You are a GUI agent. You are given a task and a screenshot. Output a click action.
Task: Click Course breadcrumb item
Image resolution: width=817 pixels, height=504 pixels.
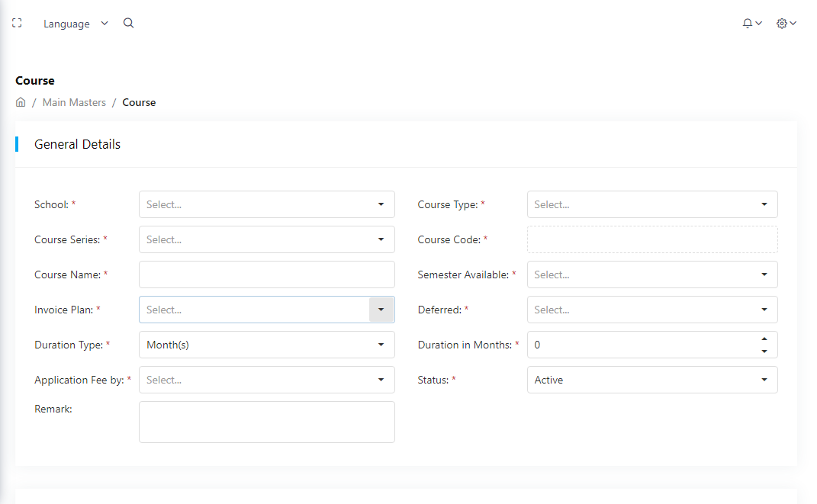(139, 103)
